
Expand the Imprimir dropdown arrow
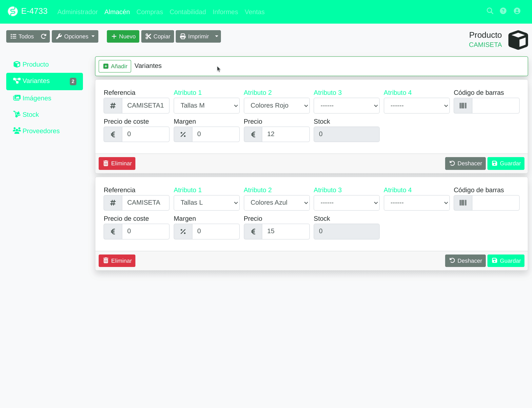pyautogui.click(x=217, y=36)
